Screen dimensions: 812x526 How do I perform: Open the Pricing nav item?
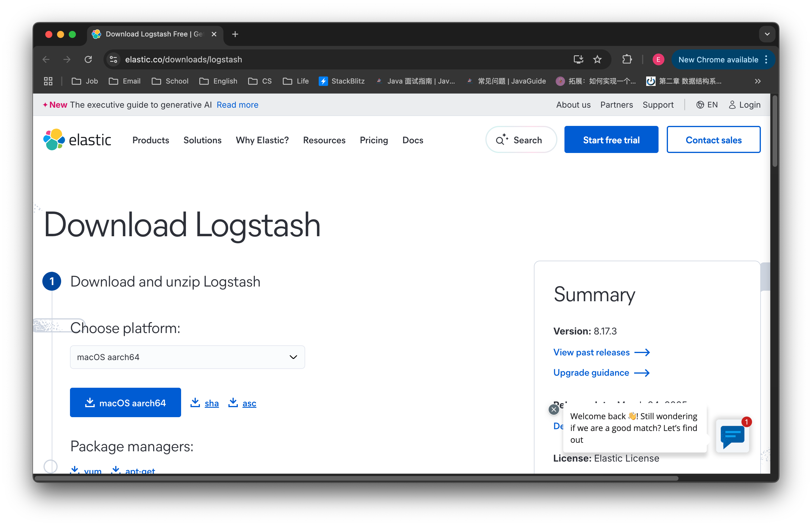pos(374,140)
